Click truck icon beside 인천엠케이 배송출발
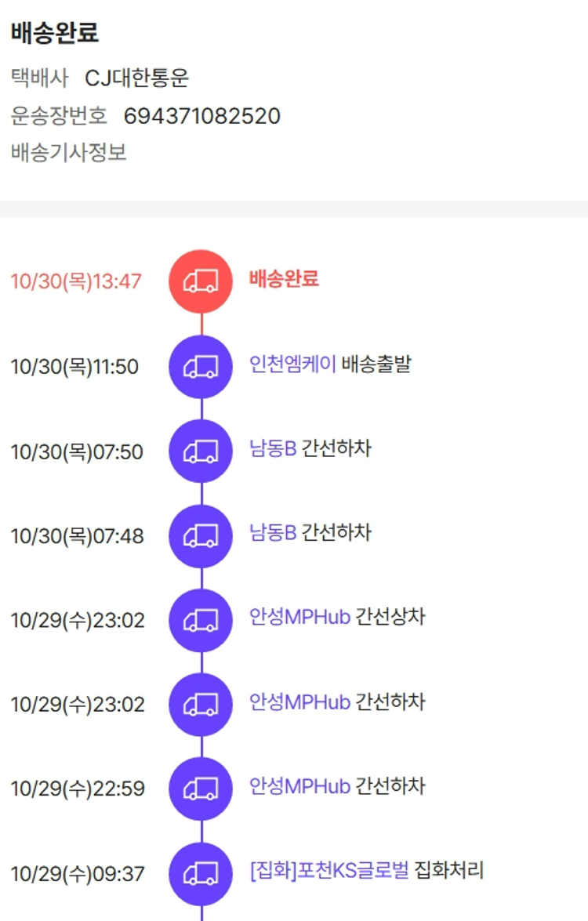This screenshot has height=921, width=588. 201,367
